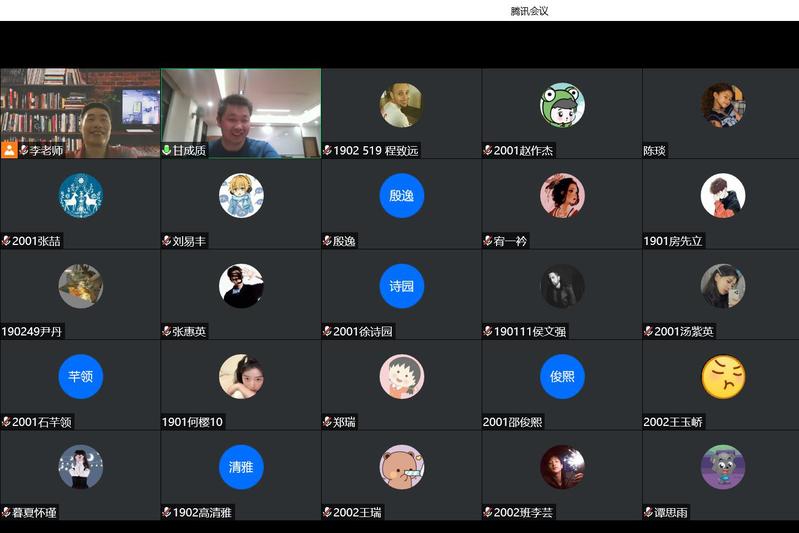Click the angry emoji avatar of 2002王玉峤
Image resolution: width=799 pixels, height=533 pixels.
[x=722, y=376]
